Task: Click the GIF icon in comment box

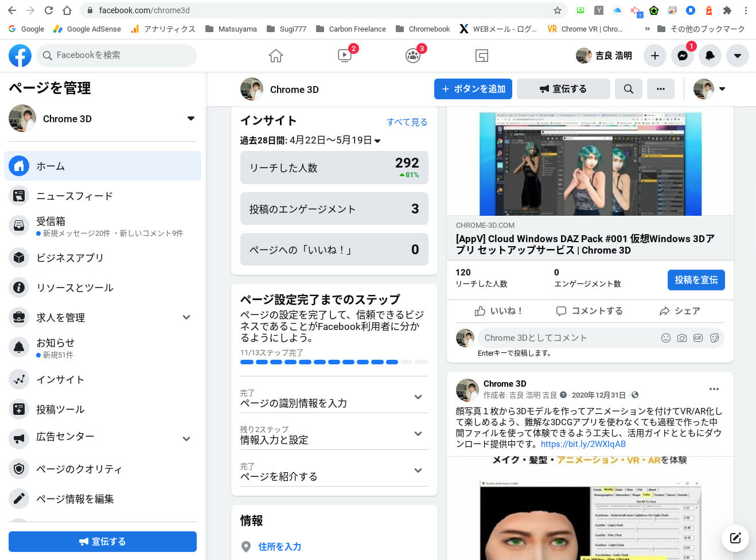Action: 698,338
